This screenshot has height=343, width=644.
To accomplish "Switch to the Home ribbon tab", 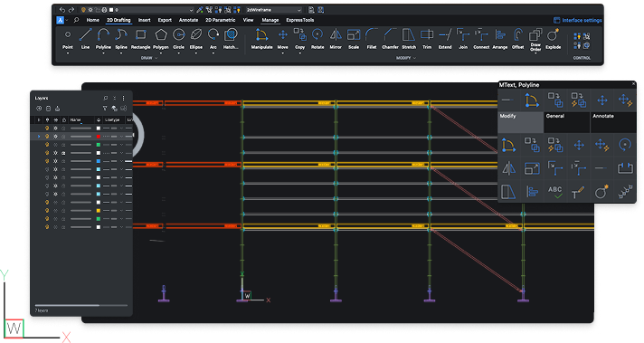I will pyautogui.click(x=93, y=20).
